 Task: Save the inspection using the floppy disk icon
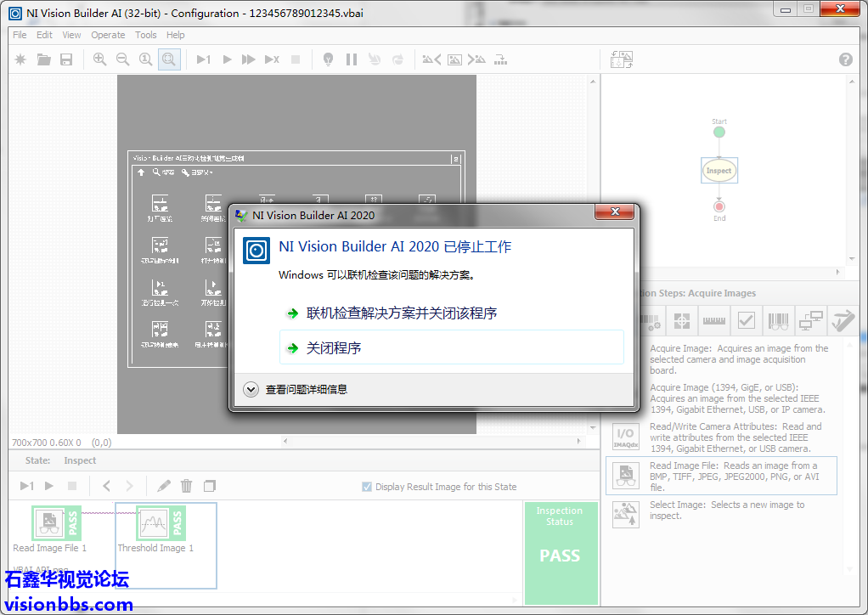click(x=66, y=59)
